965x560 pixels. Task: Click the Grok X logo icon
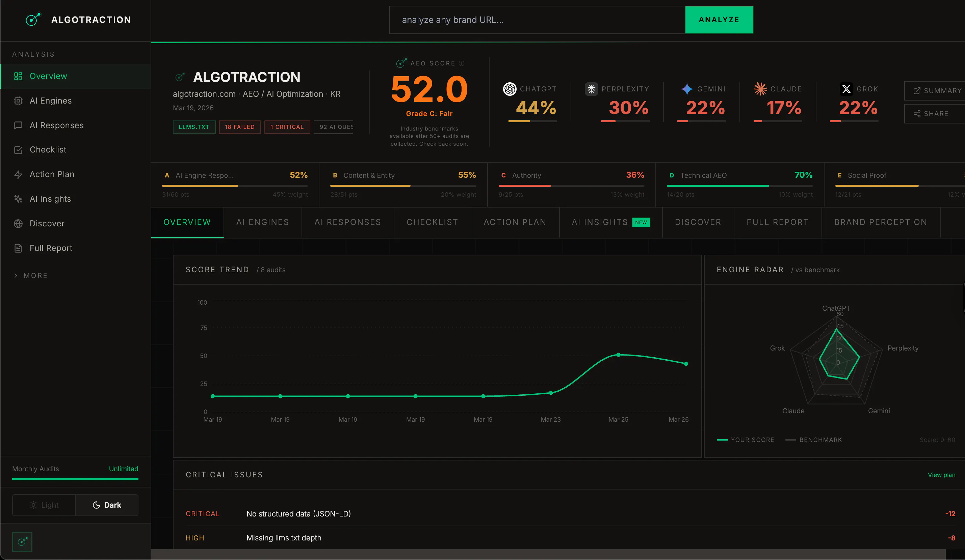coord(846,89)
